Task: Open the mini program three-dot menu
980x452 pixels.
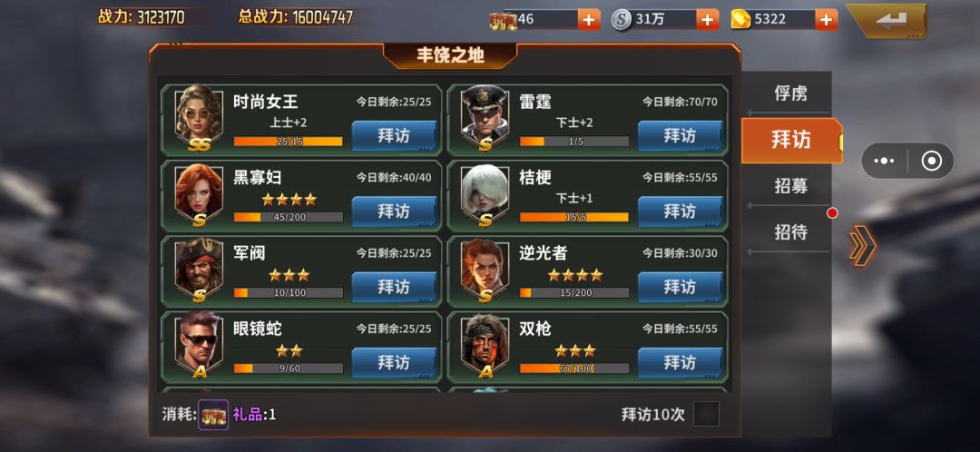Action: click(x=885, y=161)
